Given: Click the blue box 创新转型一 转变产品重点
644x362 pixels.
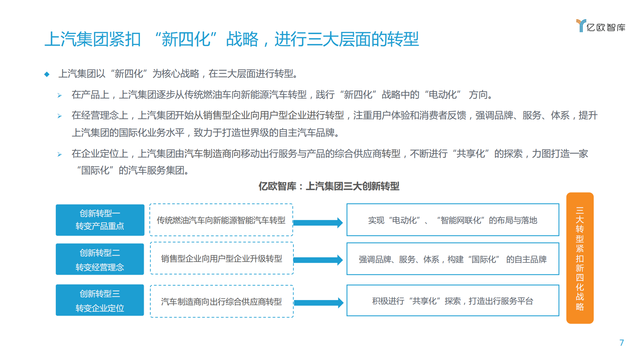Looking at the screenshot, I should pyautogui.click(x=100, y=220).
